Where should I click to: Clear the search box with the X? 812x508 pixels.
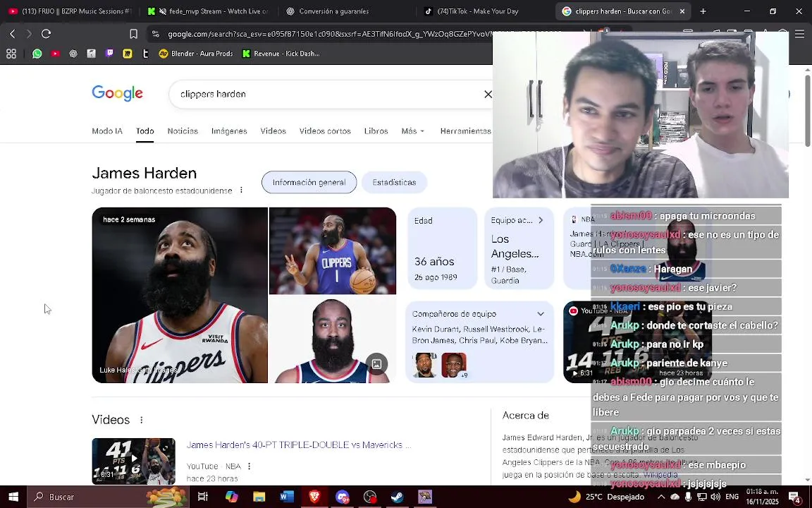[488, 94]
